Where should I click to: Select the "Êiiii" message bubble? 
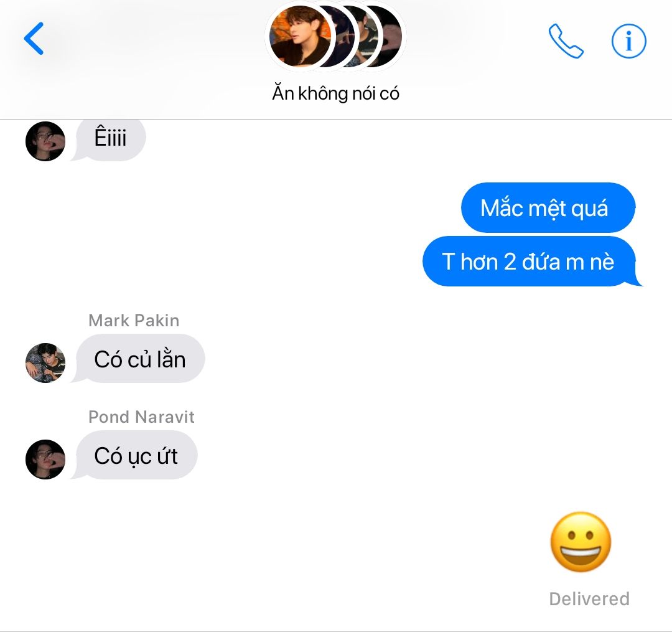click(x=110, y=138)
